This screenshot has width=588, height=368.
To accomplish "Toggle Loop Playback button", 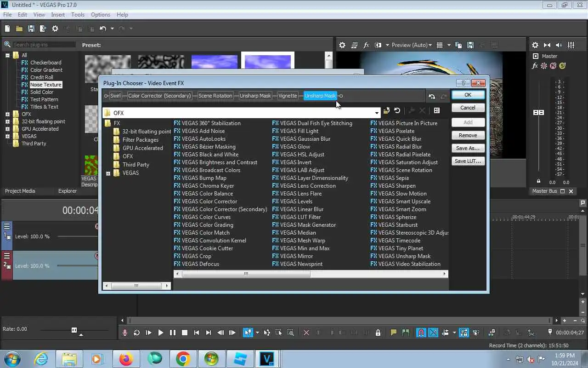I will tap(136, 333).
